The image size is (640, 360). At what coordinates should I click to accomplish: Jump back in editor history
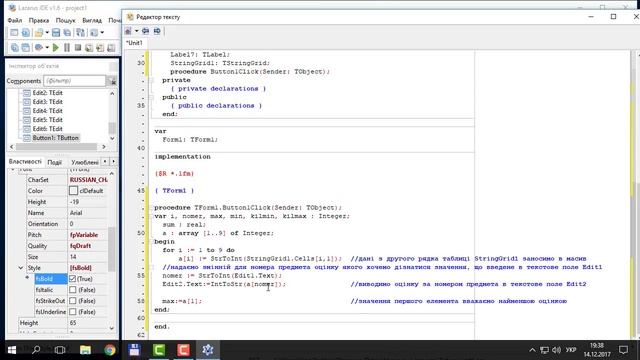145,31
